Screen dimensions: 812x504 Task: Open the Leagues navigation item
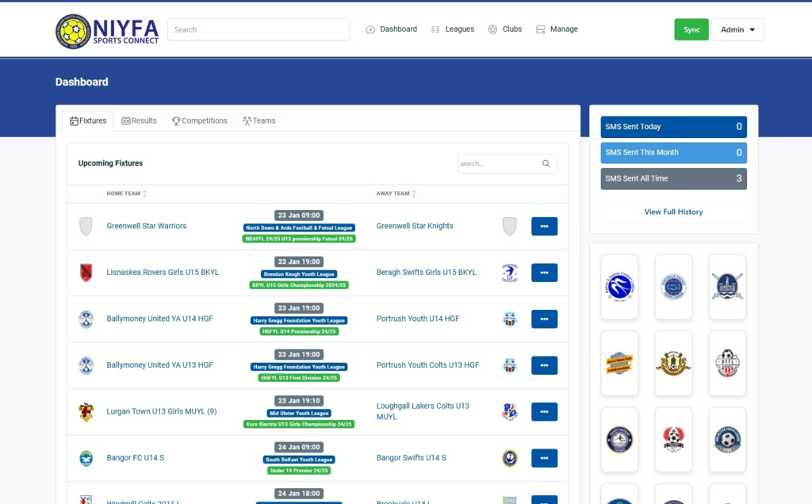[453, 29]
